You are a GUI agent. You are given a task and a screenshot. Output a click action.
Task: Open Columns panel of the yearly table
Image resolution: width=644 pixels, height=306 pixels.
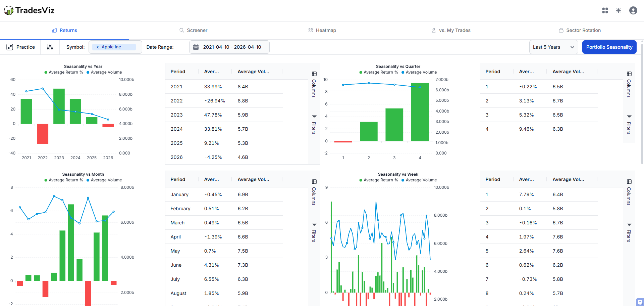click(314, 85)
